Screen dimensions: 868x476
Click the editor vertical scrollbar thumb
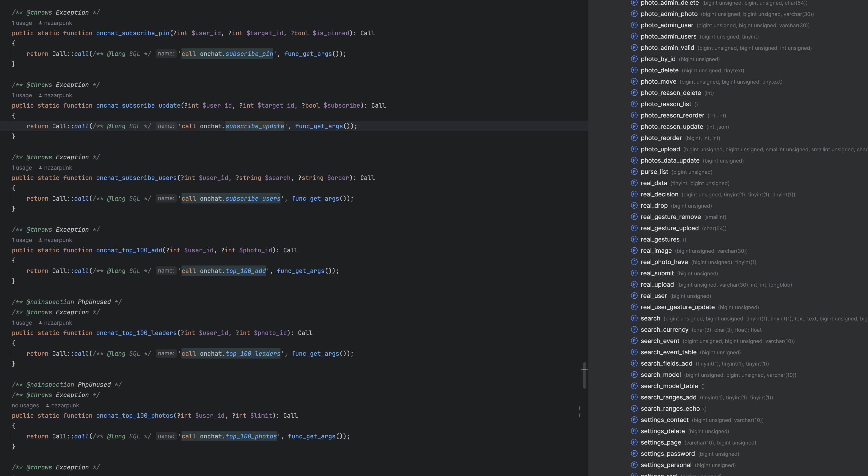tap(584, 375)
